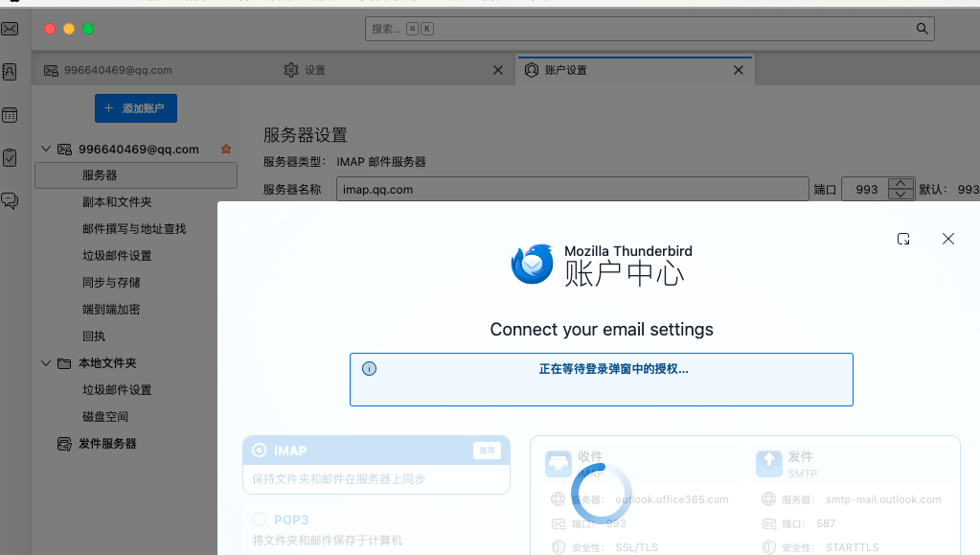Image resolution: width=980 pixels, height=555 pixels.
Task: Click the incoming mail (收件) tray icon
Action: [x=558, y=464]
